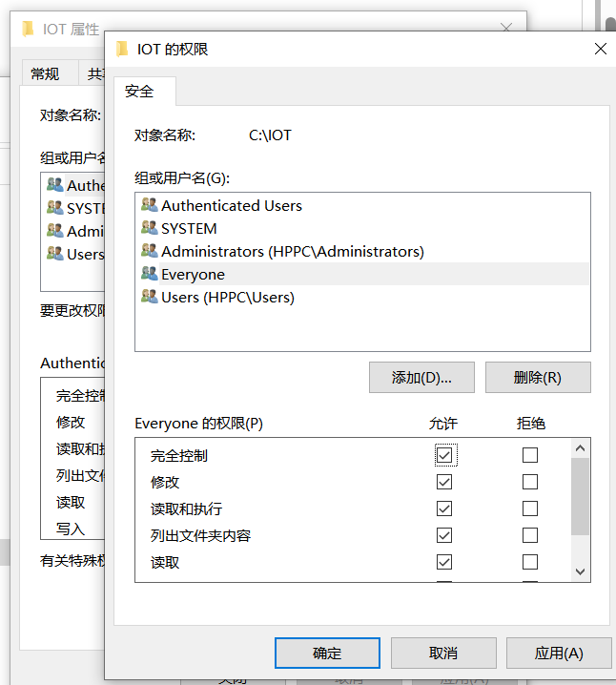Click the SYSTEM user group icon
The height and width of the screenshot is (685, 616).
[149, 228]
